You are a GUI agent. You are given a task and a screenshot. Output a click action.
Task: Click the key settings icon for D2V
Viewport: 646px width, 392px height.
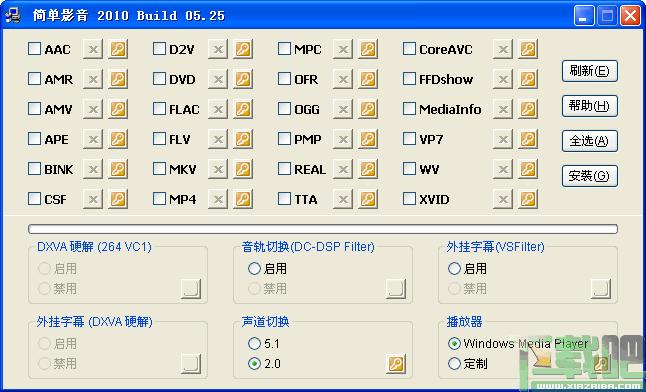243,49
